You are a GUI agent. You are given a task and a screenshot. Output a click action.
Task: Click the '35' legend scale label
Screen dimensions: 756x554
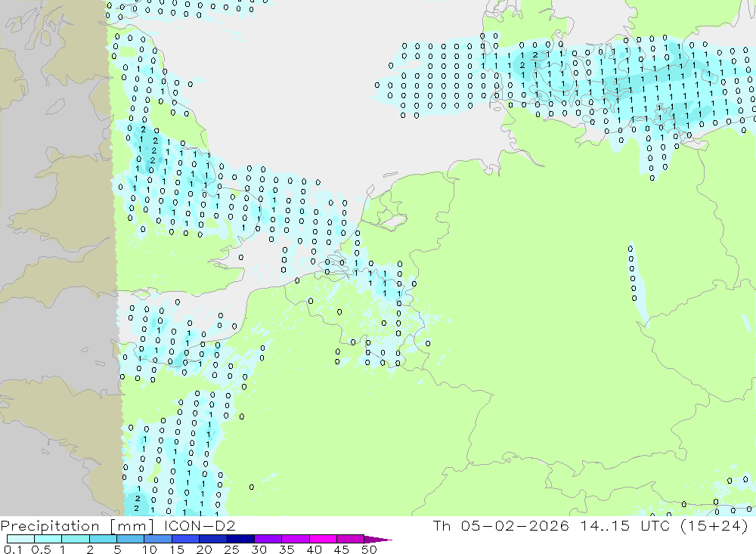click(x=287, y=549)
